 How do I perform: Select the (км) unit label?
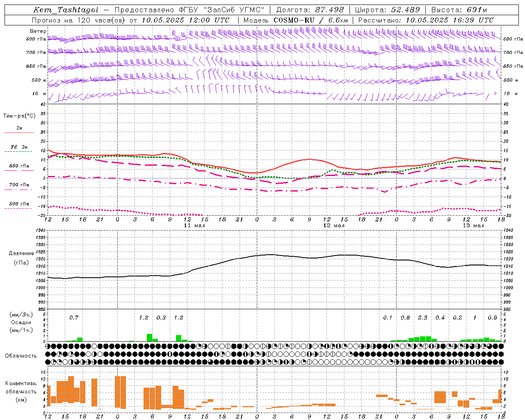pyautogui.click(x=21, y=399)
